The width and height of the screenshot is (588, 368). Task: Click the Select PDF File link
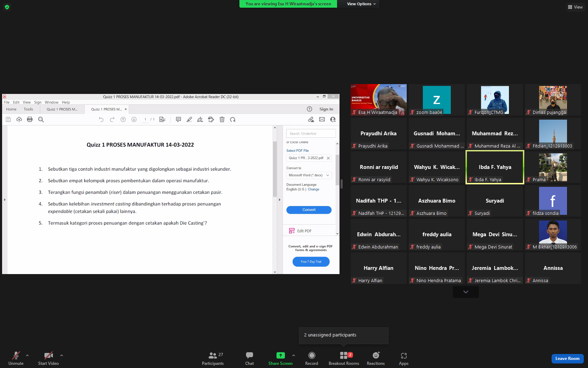click(x=297, y=151)
